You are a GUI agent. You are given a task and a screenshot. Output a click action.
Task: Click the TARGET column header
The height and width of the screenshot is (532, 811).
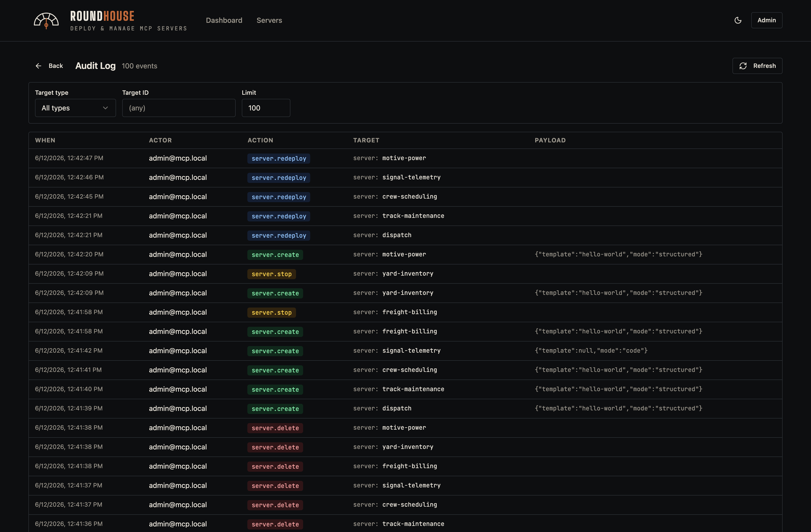(x=366, y=140)
